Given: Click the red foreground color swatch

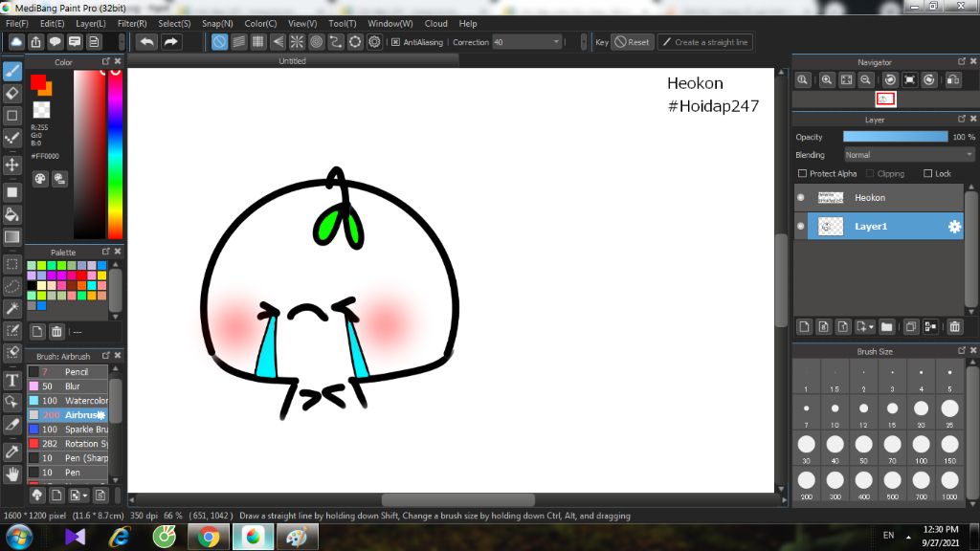Looking at the screenshot, I should coord(38,82).
